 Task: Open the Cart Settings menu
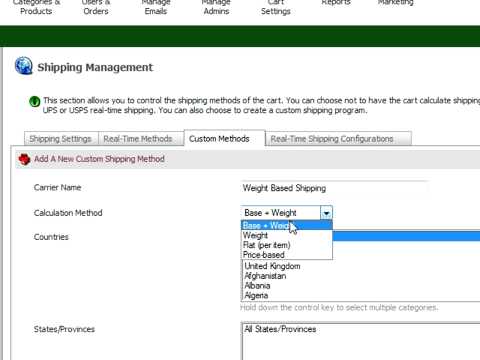276,7
